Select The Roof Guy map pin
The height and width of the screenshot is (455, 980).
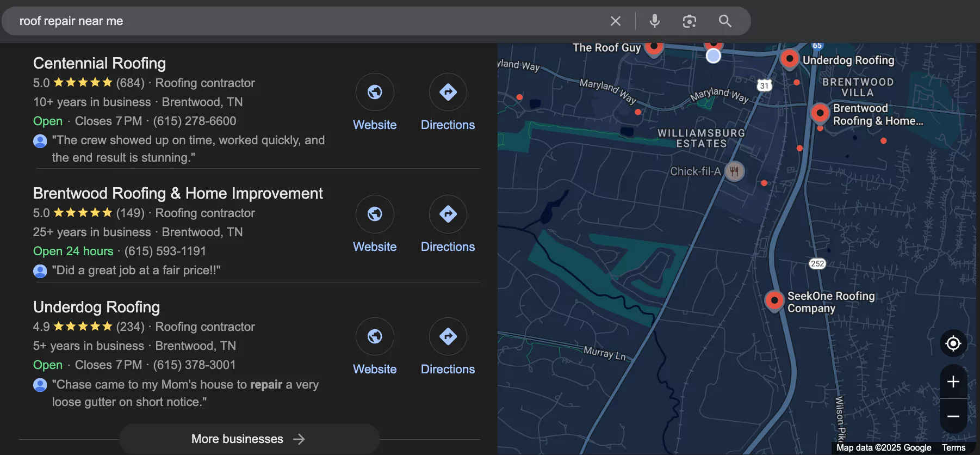point(654,48)
